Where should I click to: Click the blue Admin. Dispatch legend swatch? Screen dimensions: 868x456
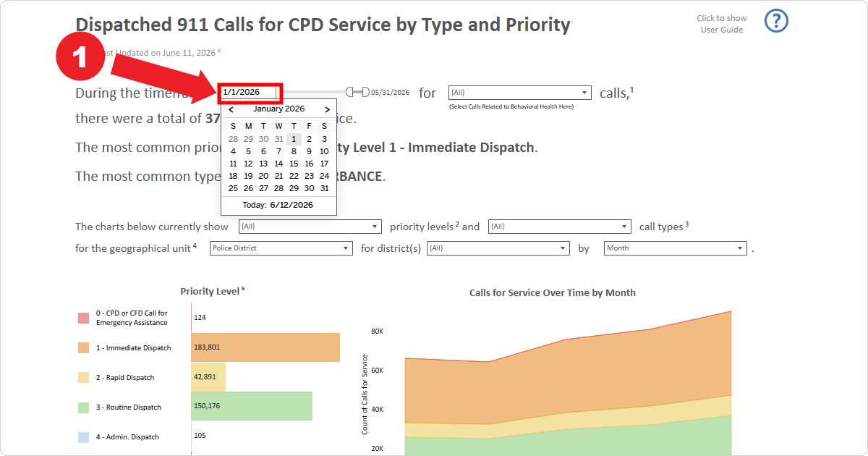(x=83, y=436)
